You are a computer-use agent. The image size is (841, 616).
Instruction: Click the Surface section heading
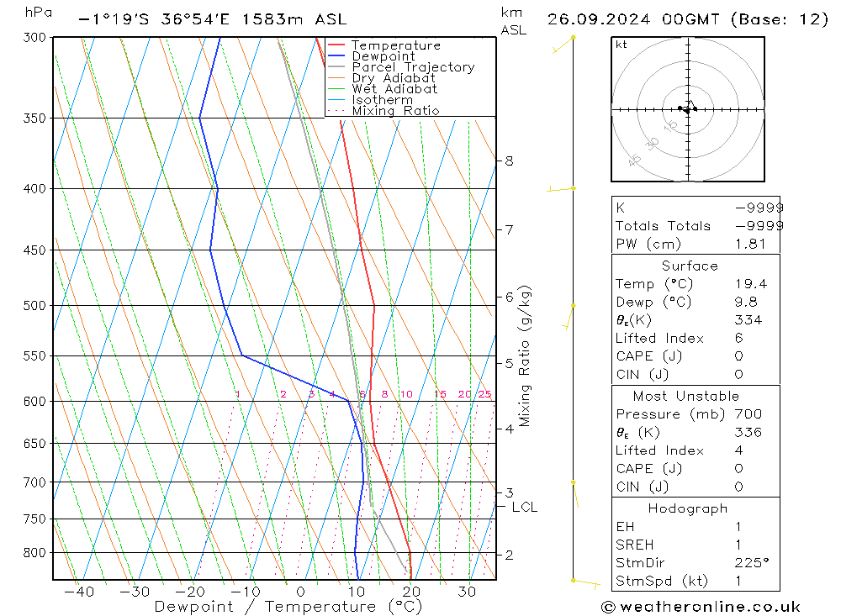point(690,266)
